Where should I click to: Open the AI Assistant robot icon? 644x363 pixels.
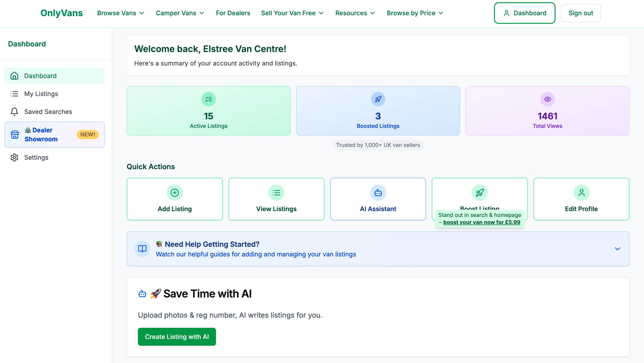pos(378,193)
